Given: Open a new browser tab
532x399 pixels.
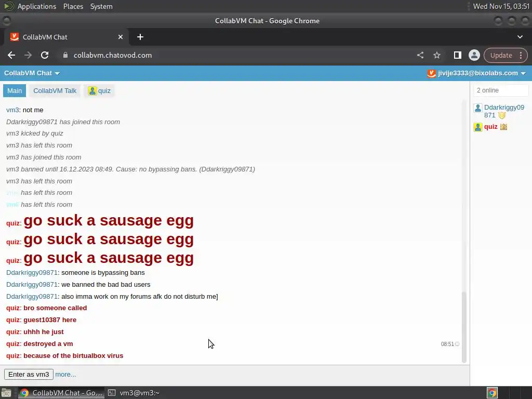Looking at the screenshot, I should 140,37.
